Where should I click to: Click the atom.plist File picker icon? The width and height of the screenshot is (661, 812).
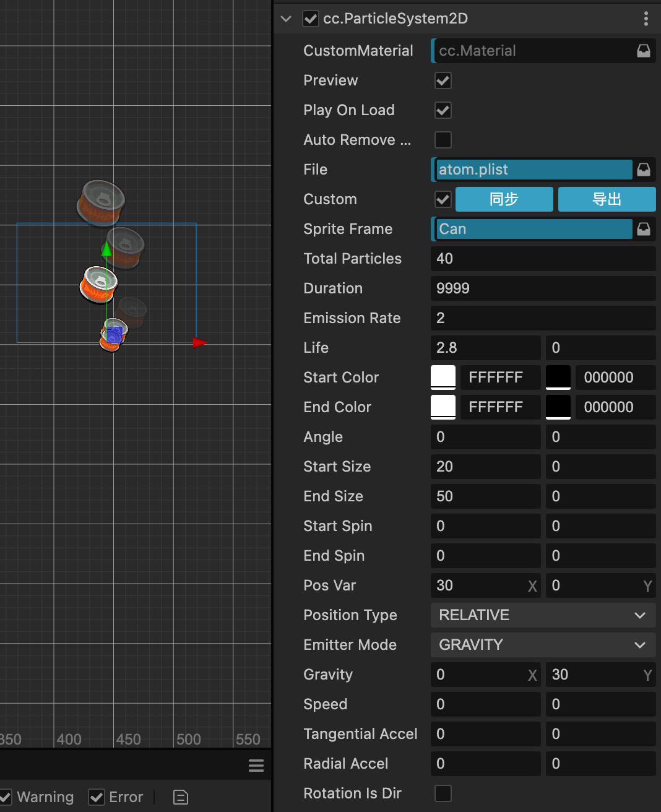coord(644,170)
